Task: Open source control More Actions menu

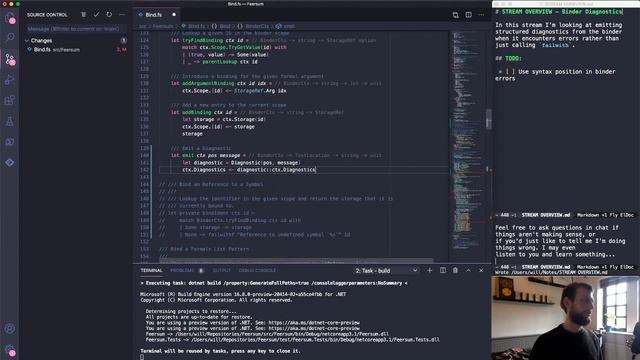Action: [x=122, y=15]
